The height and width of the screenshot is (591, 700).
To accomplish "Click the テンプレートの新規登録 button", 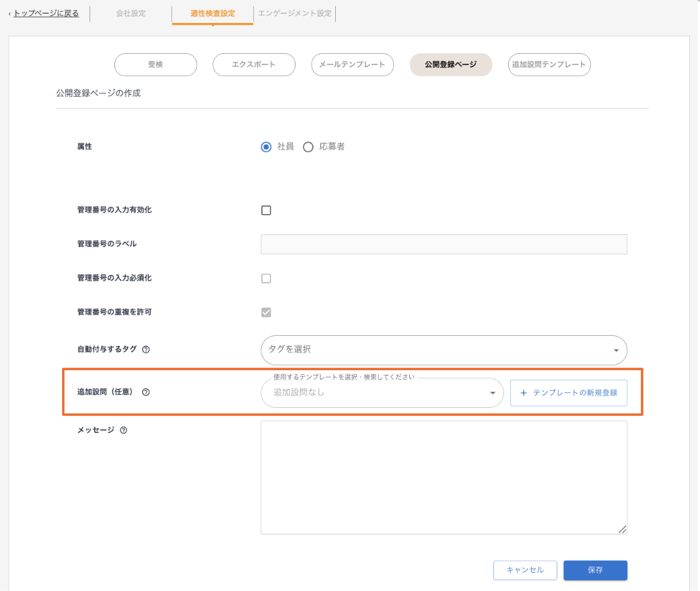I will (569, 393).
